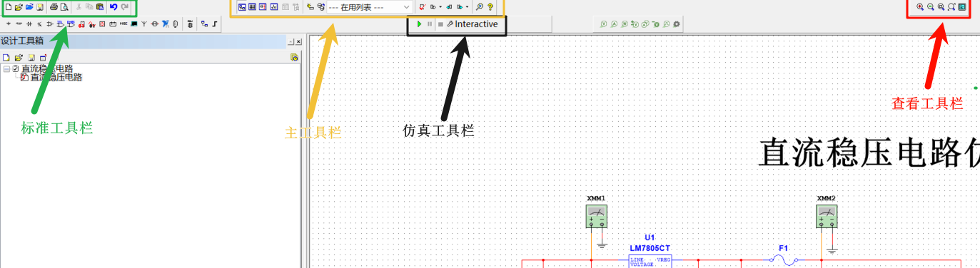Place a MISC component from toolbar
Image resolution: width=980 pixels, height=268 pixels.
click(x=123, y=24)
